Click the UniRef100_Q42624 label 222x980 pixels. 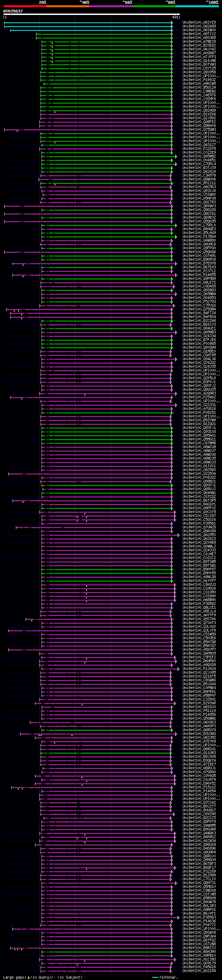[x=199, y=172]
